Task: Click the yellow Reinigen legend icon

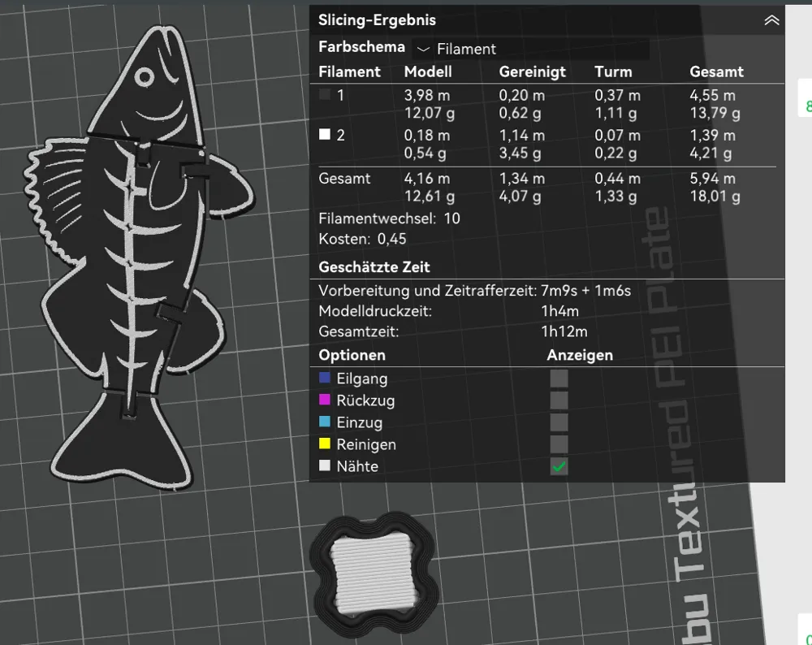Action: pyautogui.click(x=323, y=444)
